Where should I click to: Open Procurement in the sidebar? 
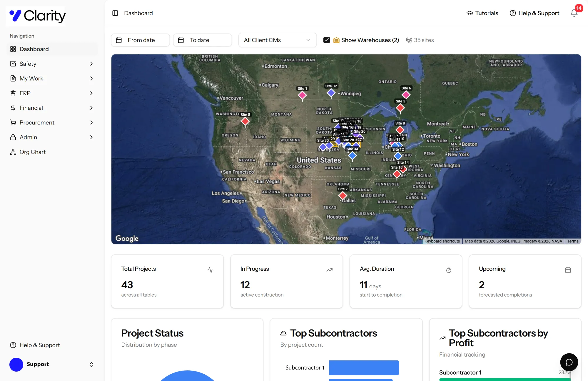point(52,123)
